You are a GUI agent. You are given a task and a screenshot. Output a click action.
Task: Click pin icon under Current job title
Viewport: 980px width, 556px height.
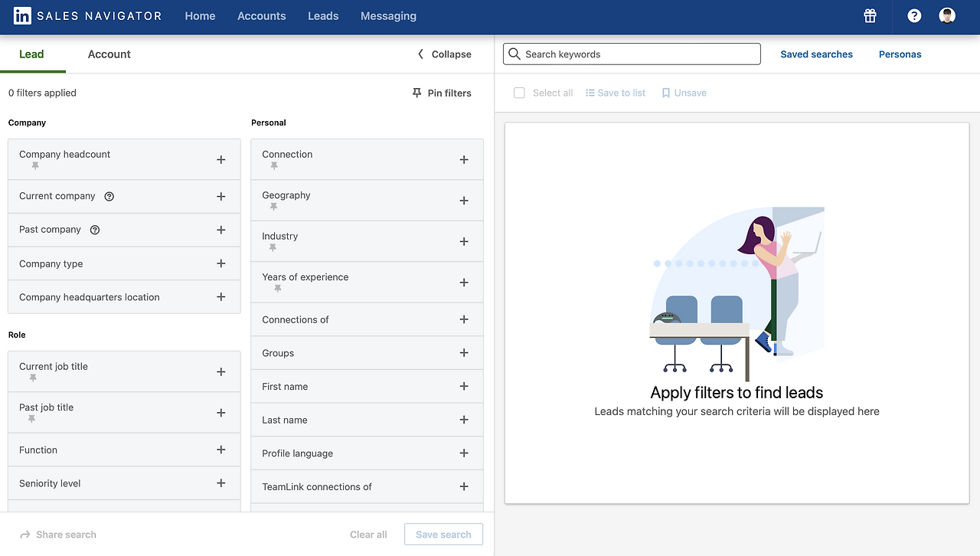(33, 378)
